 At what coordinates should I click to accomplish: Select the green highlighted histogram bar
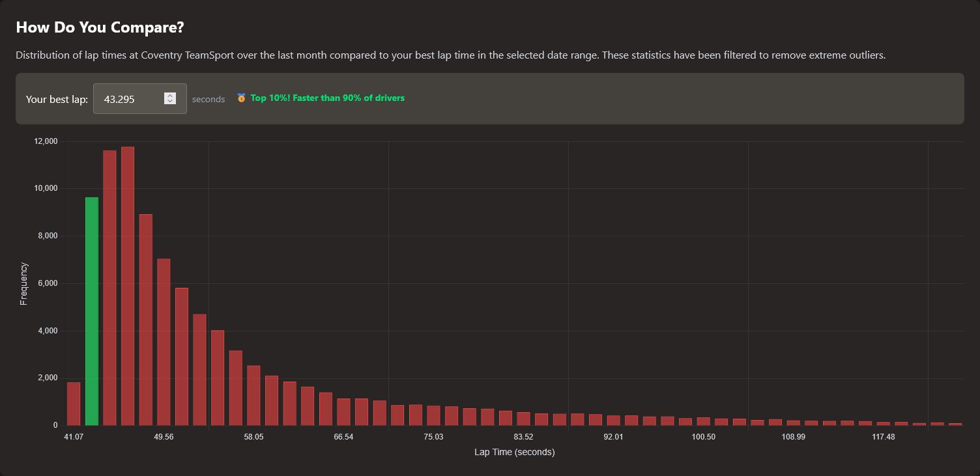pos(92,311)
